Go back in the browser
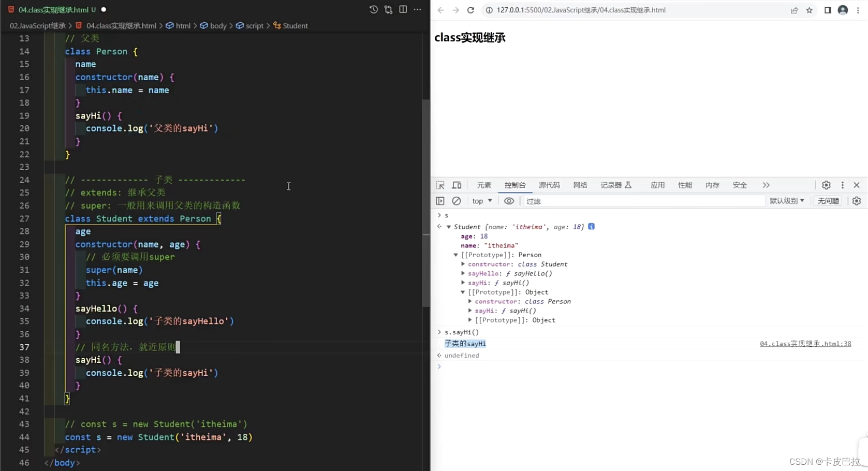Image resolution: width=868 pixels, height=471 pixels. (x=440, y=10)
